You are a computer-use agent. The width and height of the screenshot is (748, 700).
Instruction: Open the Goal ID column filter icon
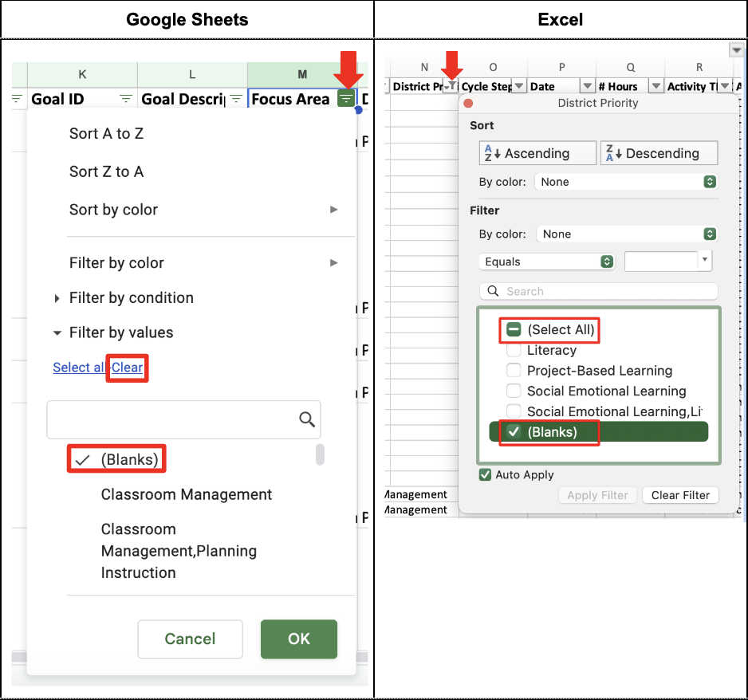126,99
